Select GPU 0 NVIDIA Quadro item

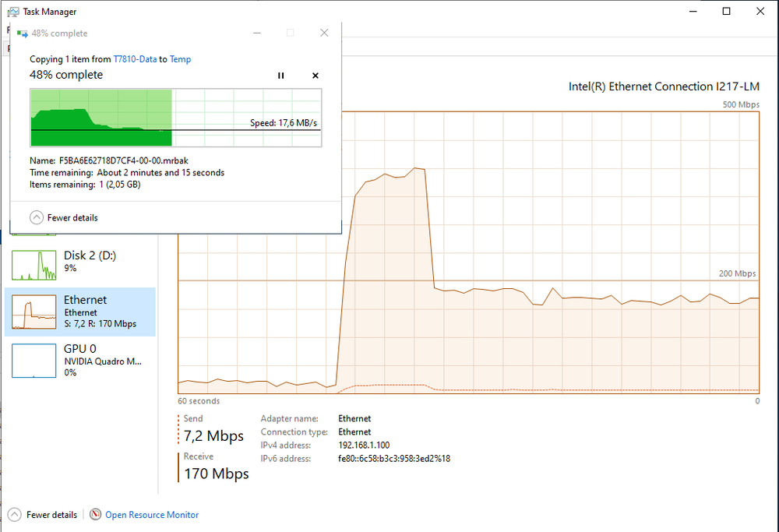[80, 361]
